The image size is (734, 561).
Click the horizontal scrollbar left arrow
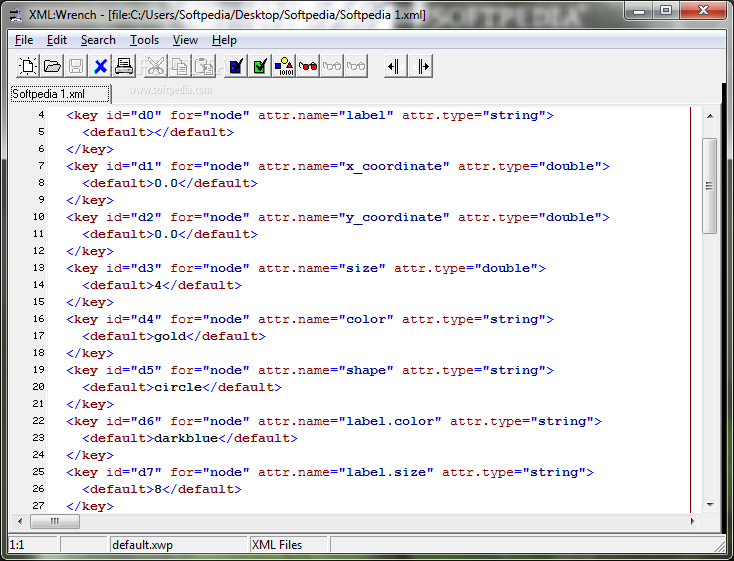point(20,521)
